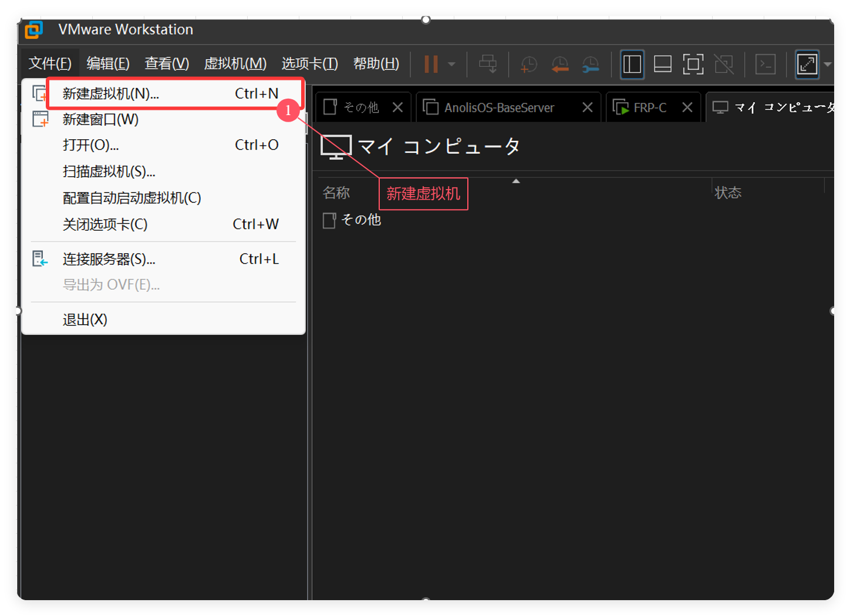This screenshot has height=616, width=850.
Task: Click the new window menu icon
Action: (x=41, y=119)
